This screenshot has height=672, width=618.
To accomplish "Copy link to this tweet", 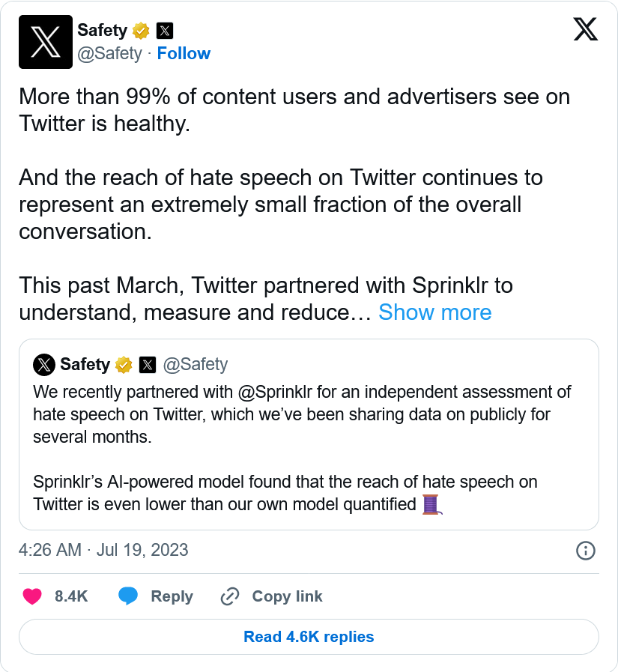I will (x=287, y=596).
